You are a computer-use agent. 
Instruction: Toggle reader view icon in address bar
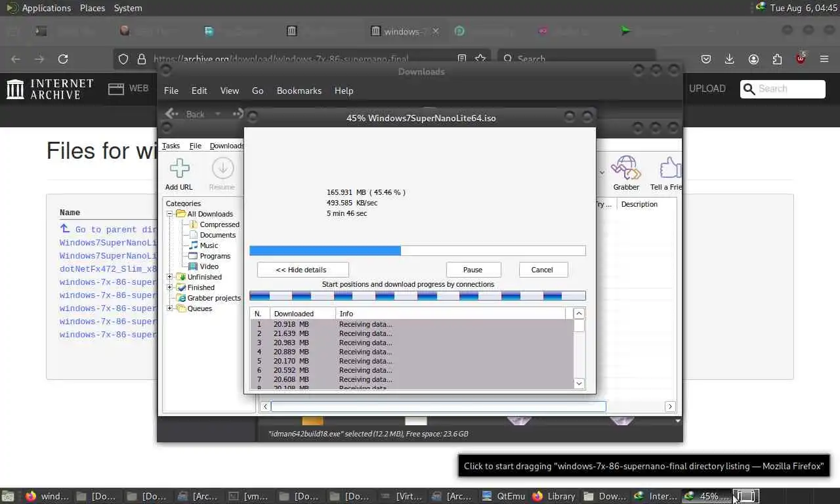point(462,59)
